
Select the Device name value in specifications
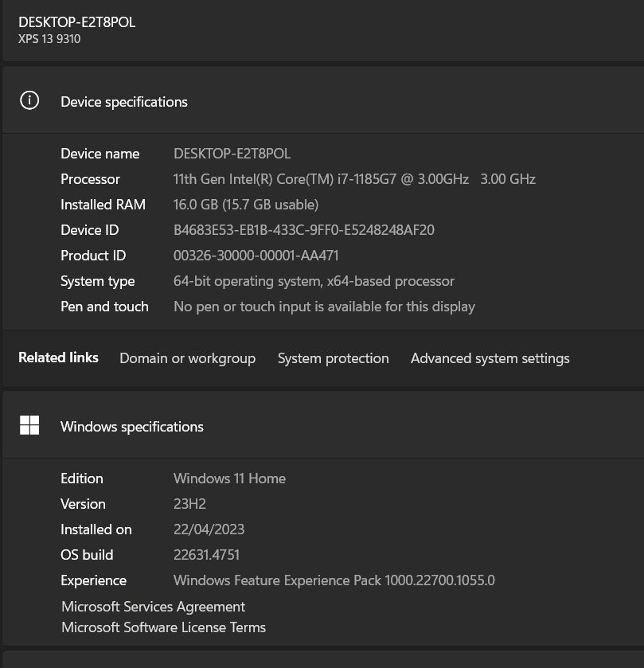click(232, 154)
